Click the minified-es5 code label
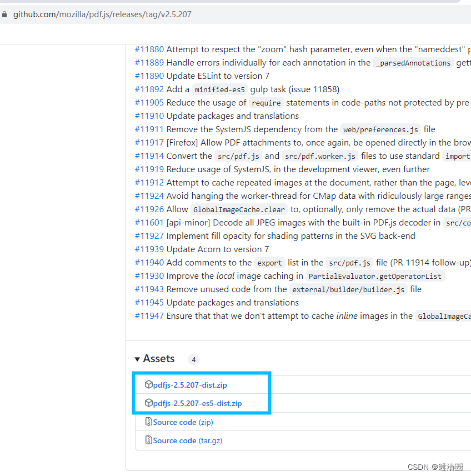 coord(220,89)
